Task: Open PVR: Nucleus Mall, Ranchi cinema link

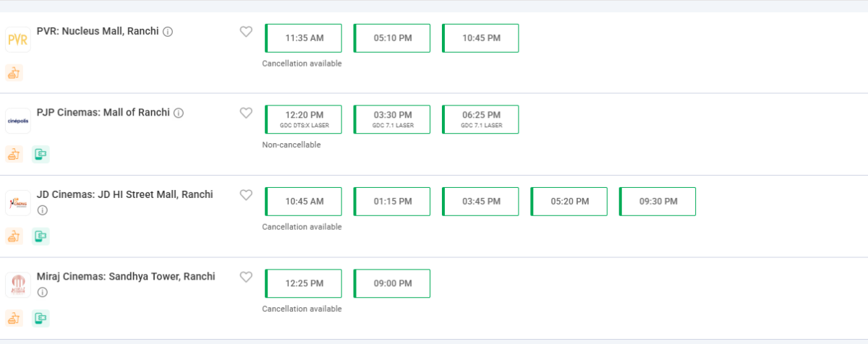Action: 98,31
